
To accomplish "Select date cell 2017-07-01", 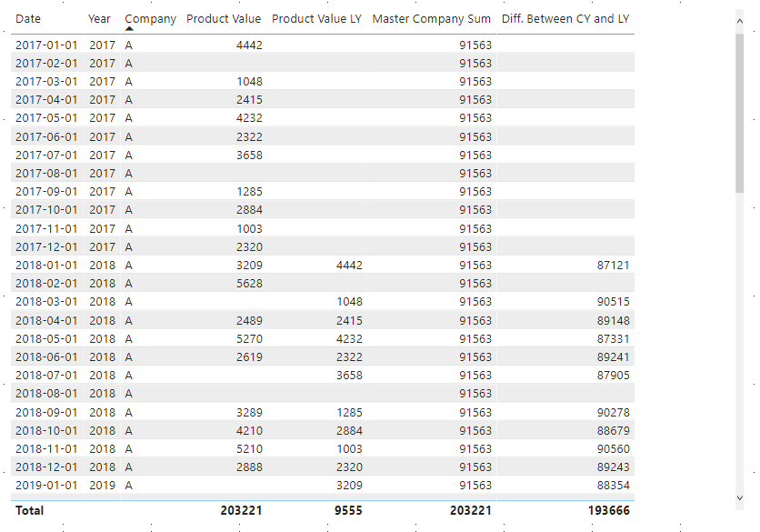I will [x=46, y=156].
